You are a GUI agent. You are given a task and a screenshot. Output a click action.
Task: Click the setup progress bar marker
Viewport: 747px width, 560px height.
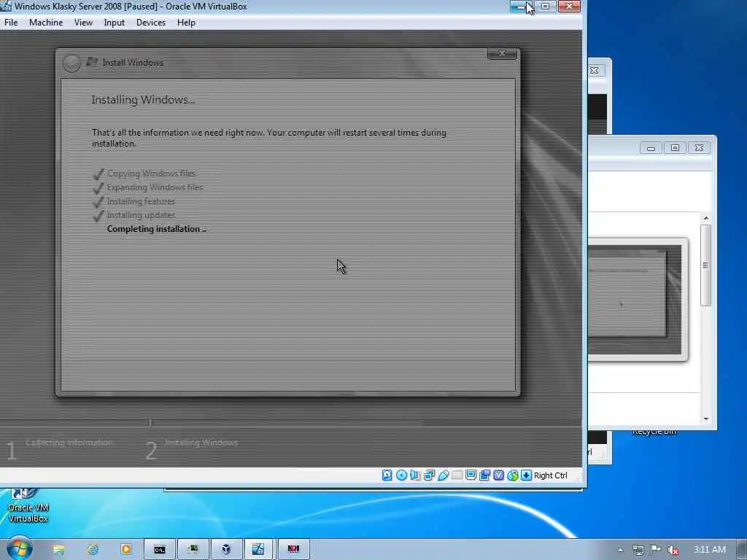tap(150, 422)
